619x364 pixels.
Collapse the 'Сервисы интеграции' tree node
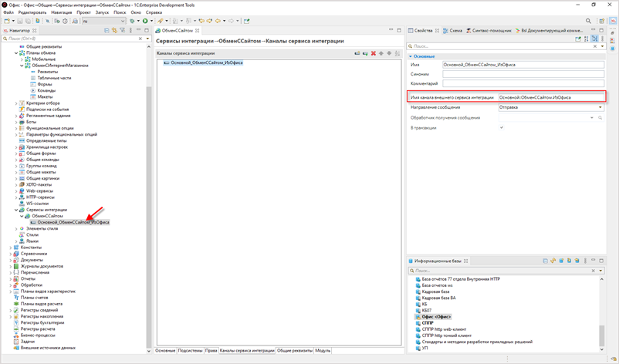point(16,210)
